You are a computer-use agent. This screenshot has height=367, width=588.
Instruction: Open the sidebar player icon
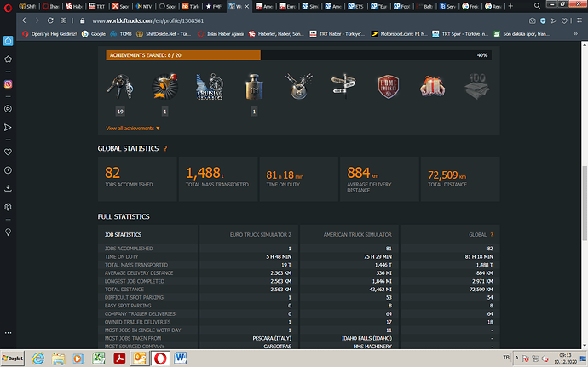tap(8, 109)
